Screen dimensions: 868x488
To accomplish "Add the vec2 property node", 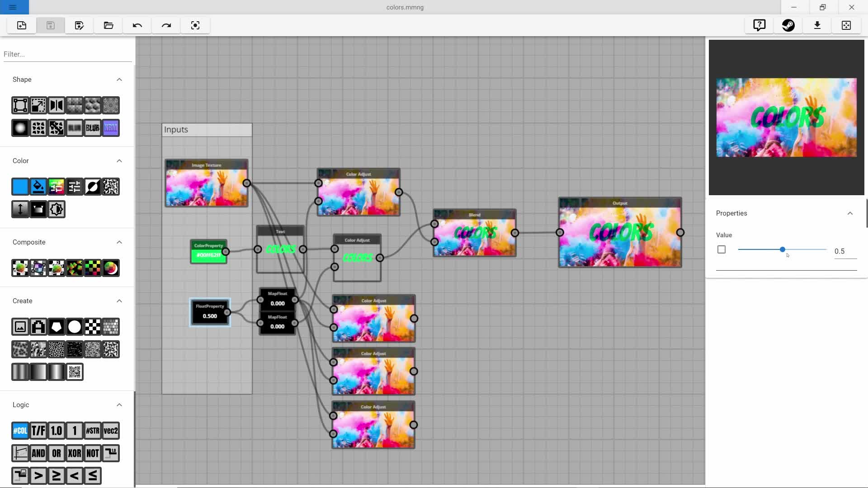I will click(111, 431).
